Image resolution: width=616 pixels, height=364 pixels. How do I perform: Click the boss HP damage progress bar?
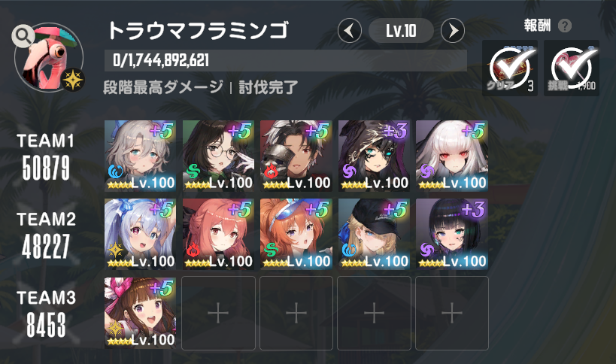pos(286,60)
